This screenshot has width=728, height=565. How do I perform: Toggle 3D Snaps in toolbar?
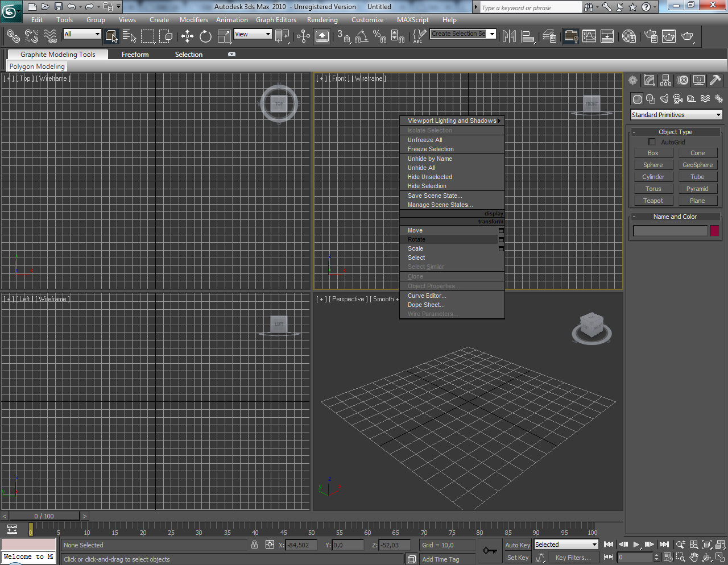click(x=343, y=36)
